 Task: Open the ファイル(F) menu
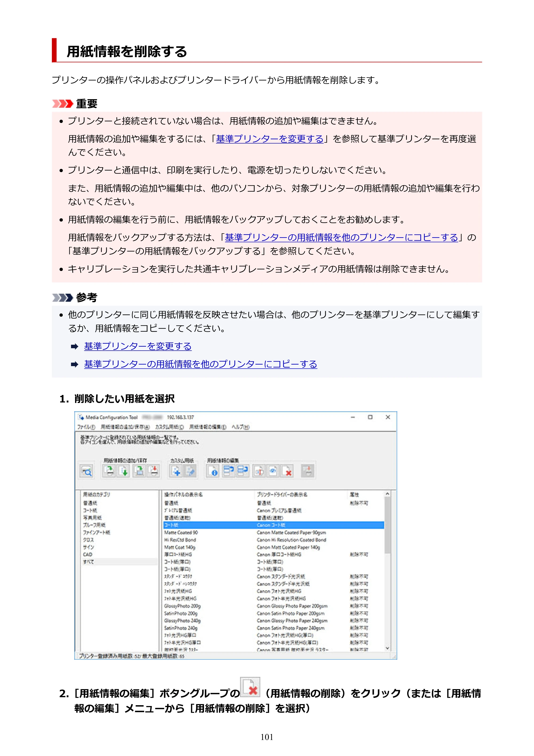86,427
